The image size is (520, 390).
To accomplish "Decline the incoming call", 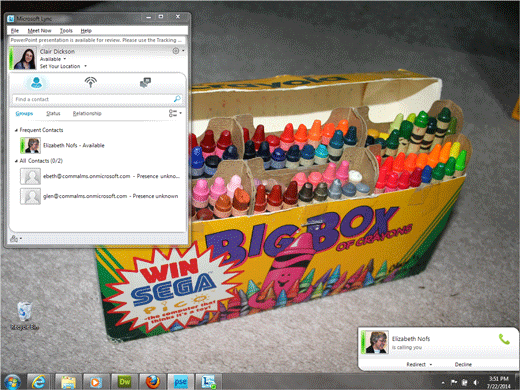I will (x=463, y=364).
